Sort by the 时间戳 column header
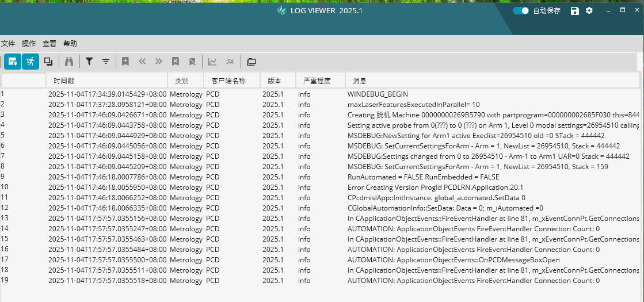 (x=64, y=81)
